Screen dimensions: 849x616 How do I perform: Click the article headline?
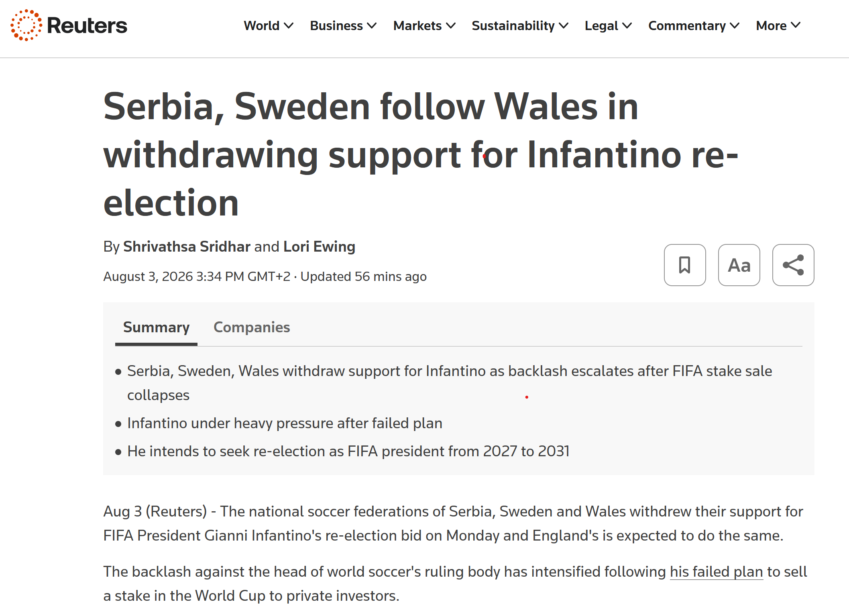(x=421, y=155)
